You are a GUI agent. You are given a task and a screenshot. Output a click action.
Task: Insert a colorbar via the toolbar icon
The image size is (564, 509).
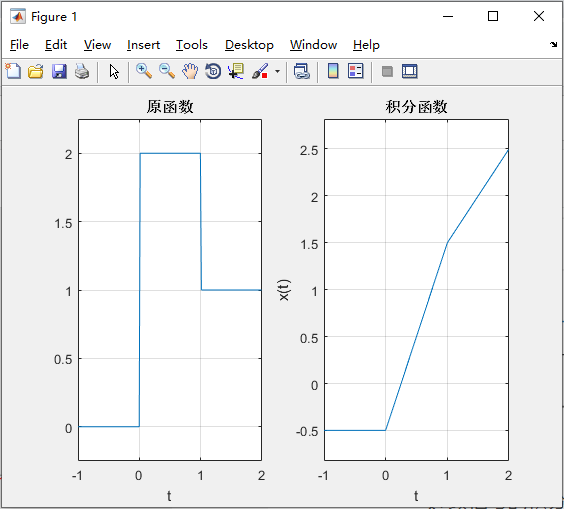[333, 71]
